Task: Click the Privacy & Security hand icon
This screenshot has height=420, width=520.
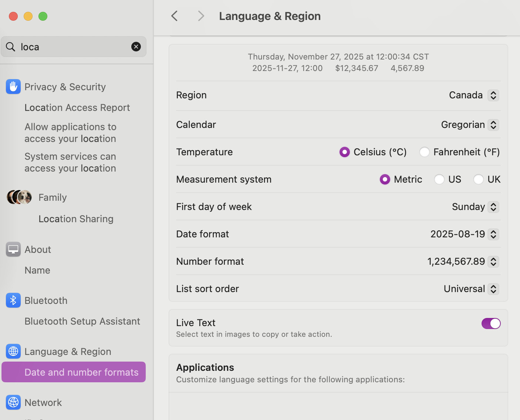Action: pos(13,87)
